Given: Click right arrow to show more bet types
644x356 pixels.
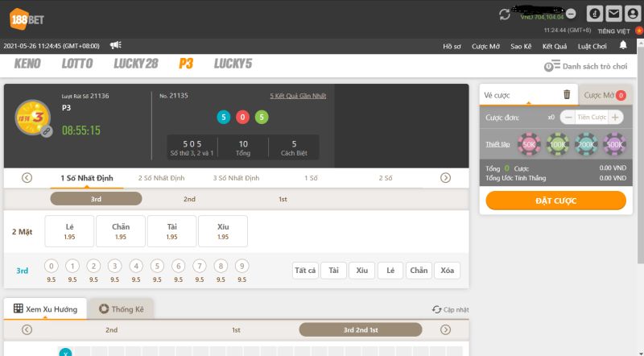Looking at the screenshot, I should tap(445, 178).
